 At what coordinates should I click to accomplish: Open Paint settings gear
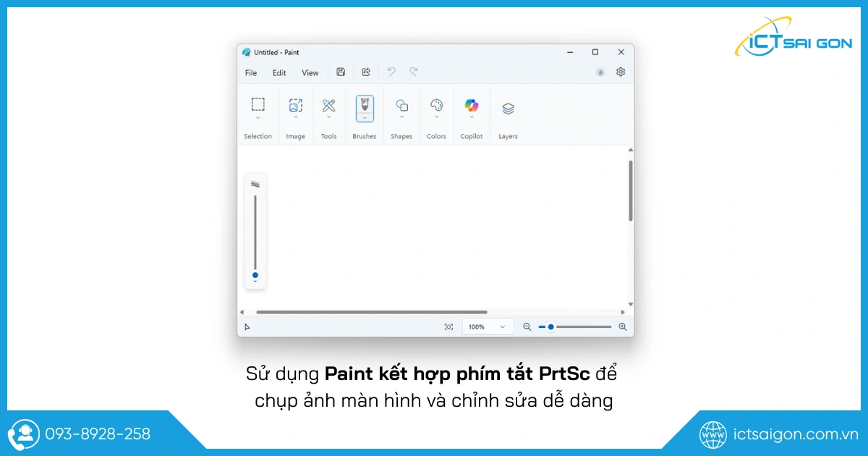[x=621, y=72]
